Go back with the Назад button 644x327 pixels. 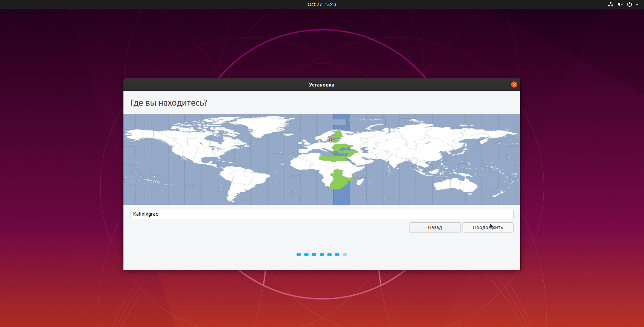point(435,227)
